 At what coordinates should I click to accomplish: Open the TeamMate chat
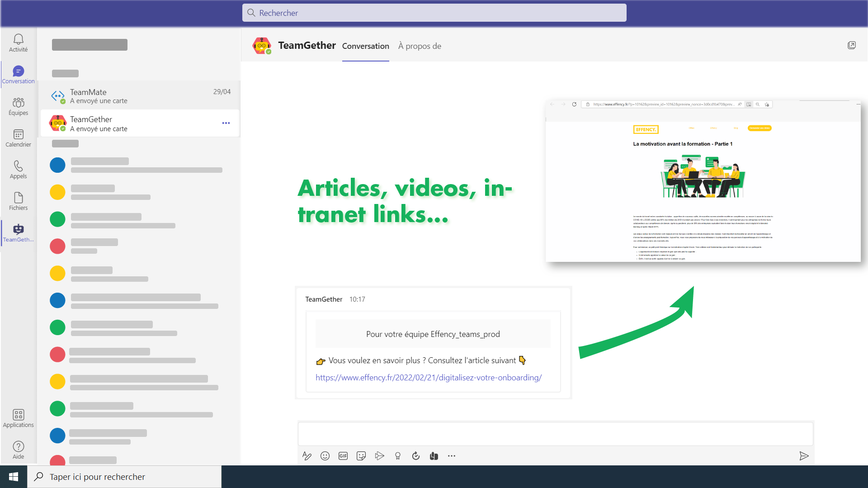(x=140, y=96)
